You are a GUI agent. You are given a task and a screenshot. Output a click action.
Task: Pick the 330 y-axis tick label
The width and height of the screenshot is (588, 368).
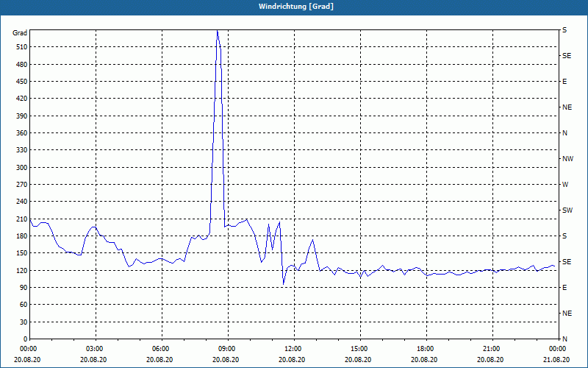(x=23, y=150)
